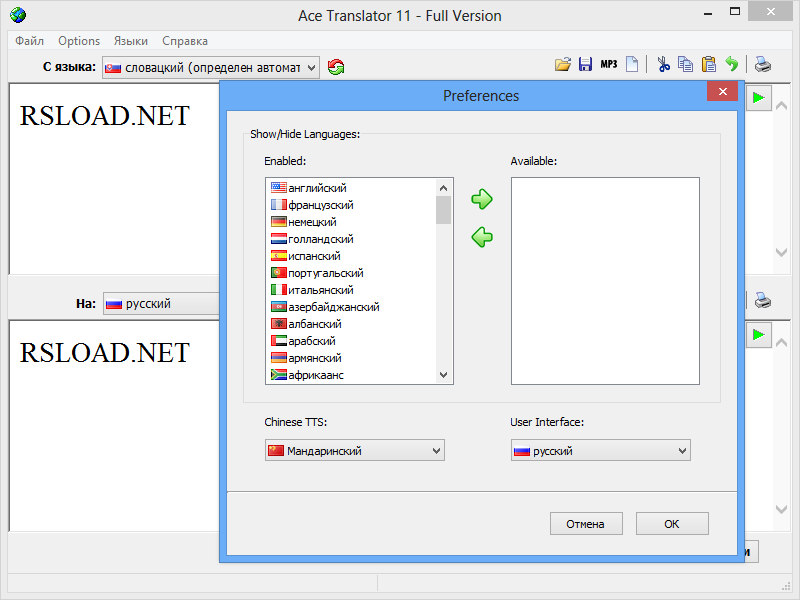This screenshot has width=800, height=600.
Task: Open the Chinese TTS Мандаринский dropdown
Action: click(x=355, y=451)
